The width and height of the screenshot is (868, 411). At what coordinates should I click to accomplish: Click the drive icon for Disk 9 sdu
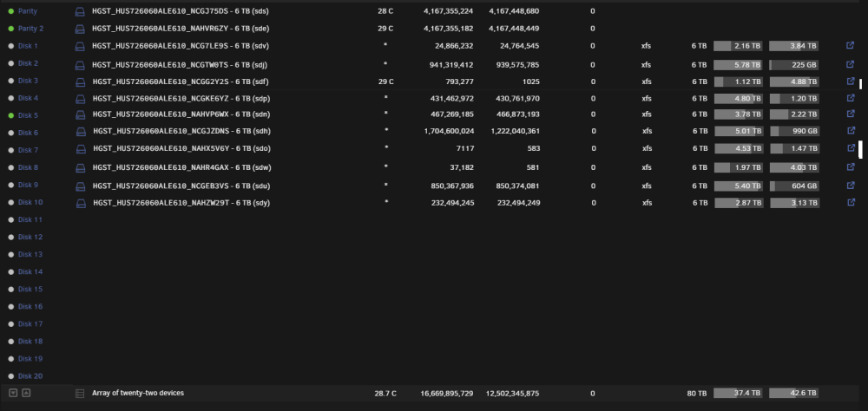click(81, 186)
